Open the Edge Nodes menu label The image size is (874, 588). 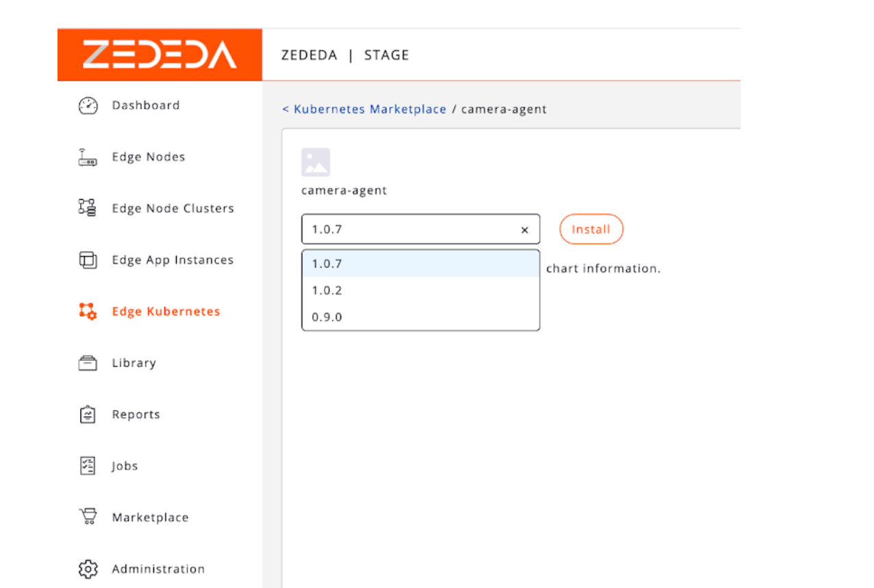[x=149, y=157]
